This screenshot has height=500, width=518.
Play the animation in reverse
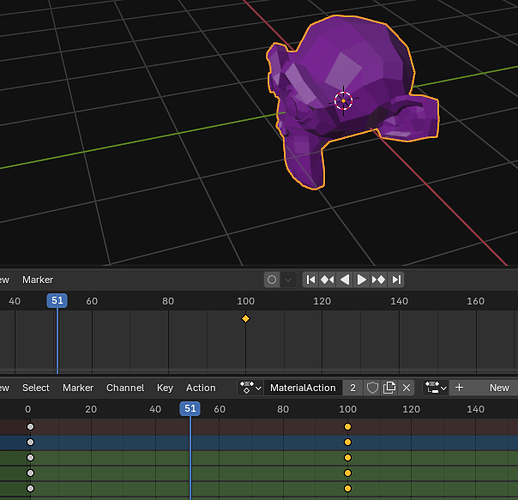(x=345, y=280)
